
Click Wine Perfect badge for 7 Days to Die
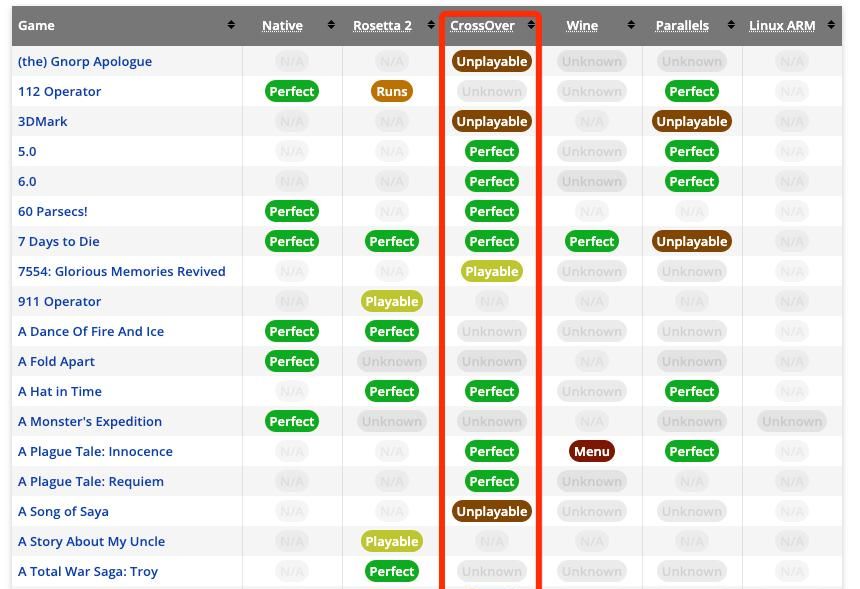(592, 241)
